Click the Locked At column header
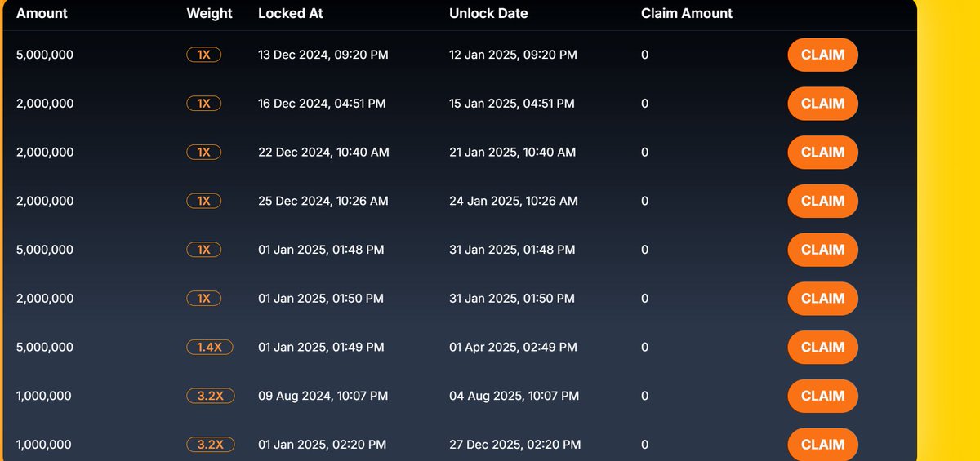Viewport: 980px width, 461px height. [x=289, y=13]
